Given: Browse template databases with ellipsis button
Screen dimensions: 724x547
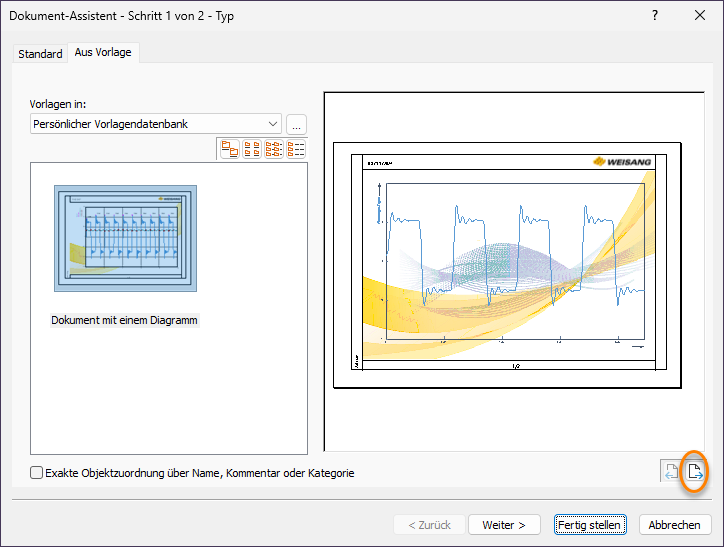Looking at the screenshot, I should (296, 125).
